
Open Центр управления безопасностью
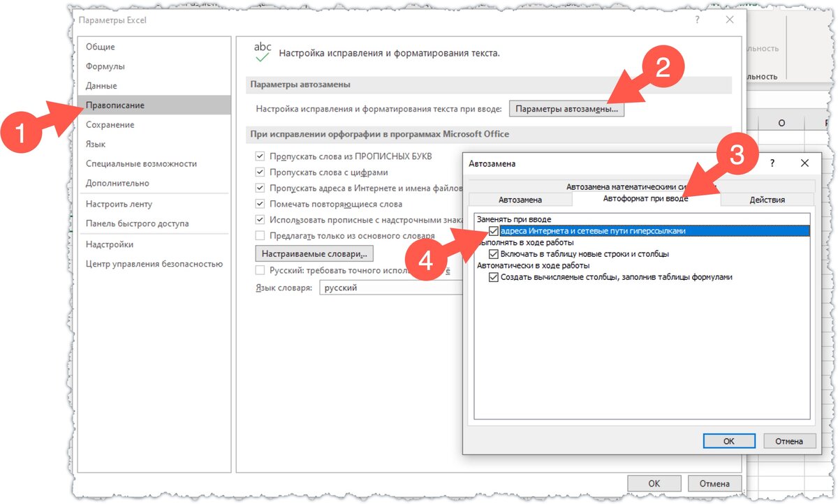pyautogui.click(x=154, y=264)
